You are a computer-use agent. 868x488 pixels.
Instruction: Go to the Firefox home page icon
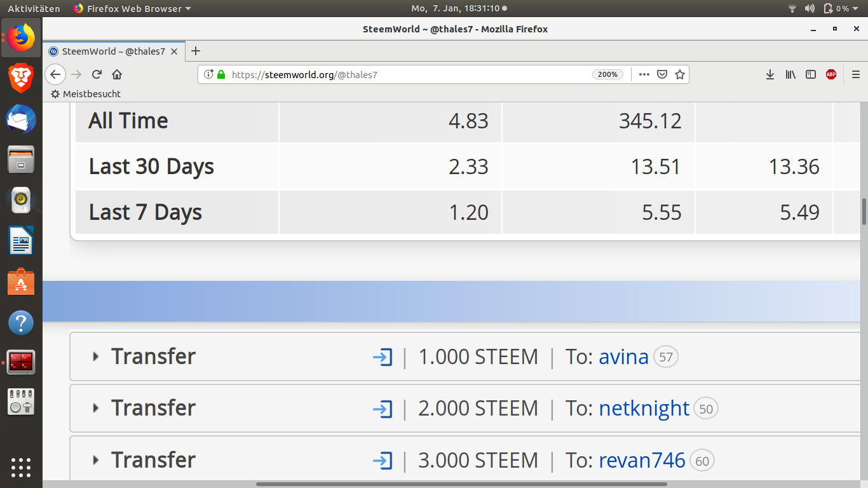[117, 74]
